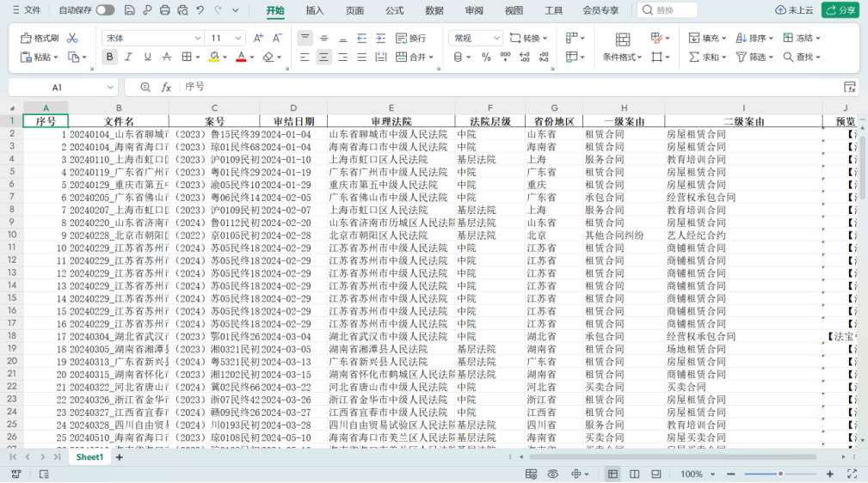Toggle italic formatting
Image resolution: width=868 pixels, height=483 pixels.
coord(128,57)
